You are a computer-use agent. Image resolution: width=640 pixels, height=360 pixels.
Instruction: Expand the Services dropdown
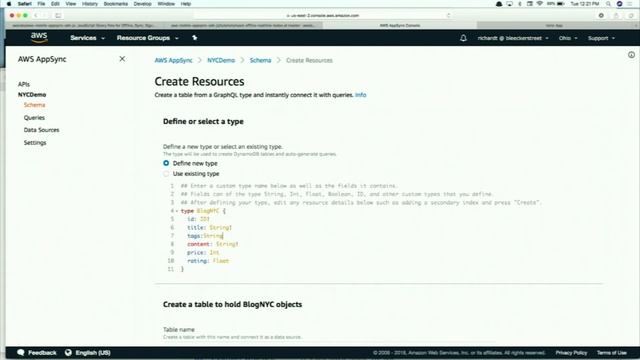click(x=87, y=38)
